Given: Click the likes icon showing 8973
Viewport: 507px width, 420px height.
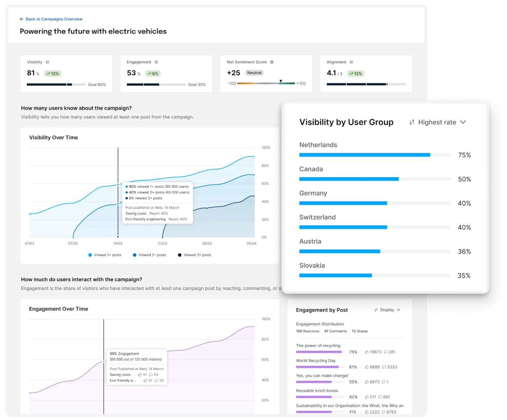Looking at the screenshot, I should point(367,382).
